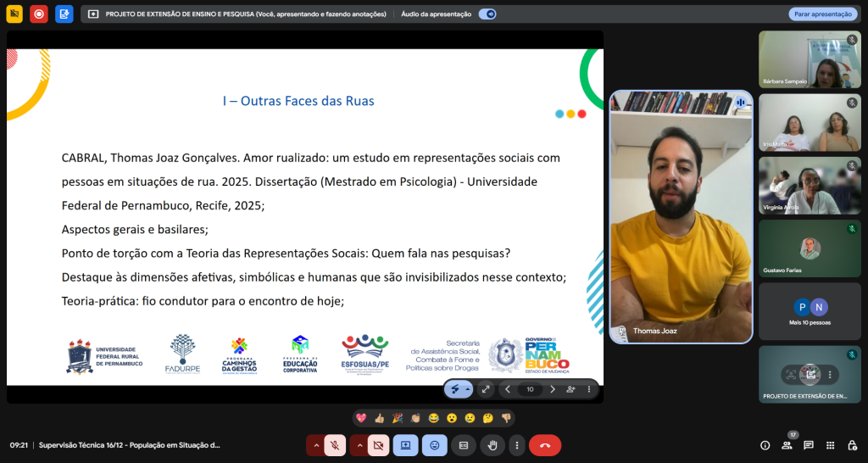This screenshot has height=463, width=868.
Task: Turn on closed captions
Action: click(x=463, y=445)
